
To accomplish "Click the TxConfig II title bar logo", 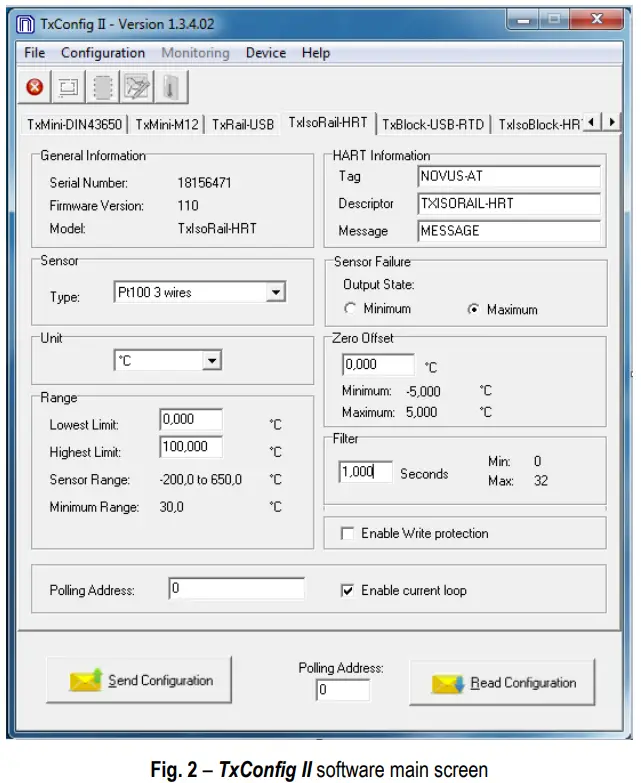I will pos(25,24).
